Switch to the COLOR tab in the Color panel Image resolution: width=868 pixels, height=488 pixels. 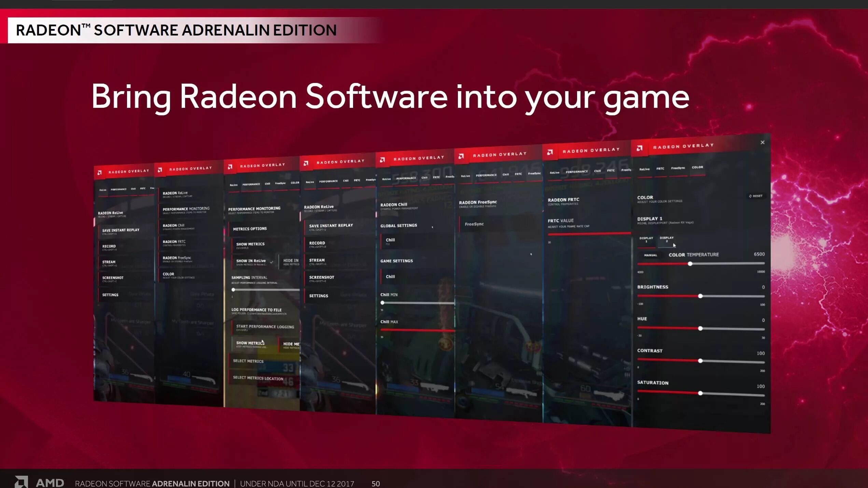pyautogui.click(x=697, y=168)
